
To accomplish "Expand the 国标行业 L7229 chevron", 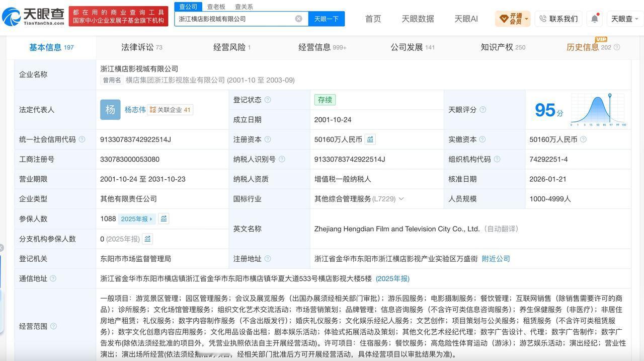I will 401,199.
